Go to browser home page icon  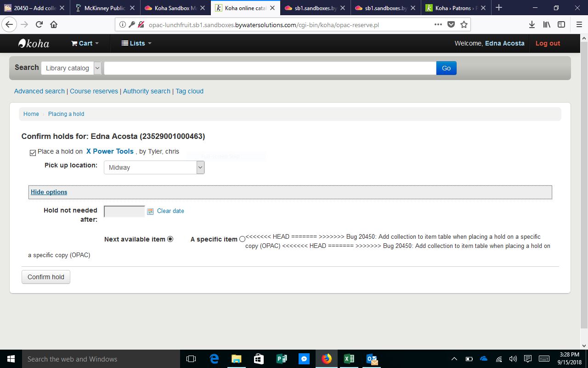tap(54, 24)
